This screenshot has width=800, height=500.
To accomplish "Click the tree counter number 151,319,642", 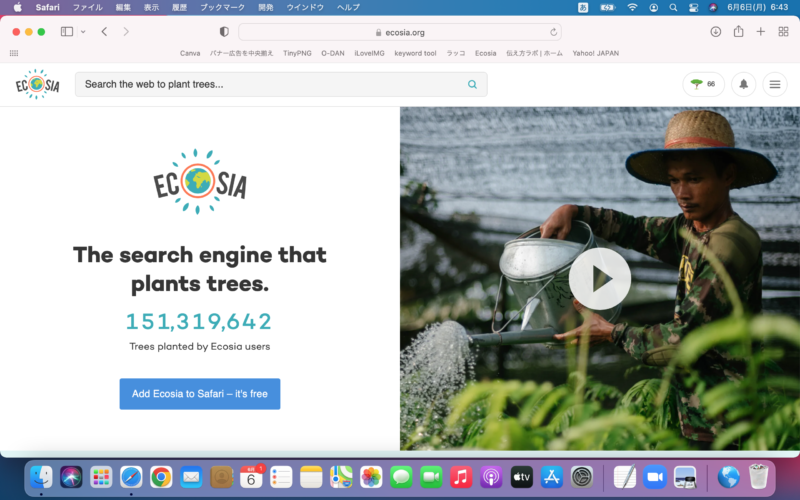I will (199, 321).
